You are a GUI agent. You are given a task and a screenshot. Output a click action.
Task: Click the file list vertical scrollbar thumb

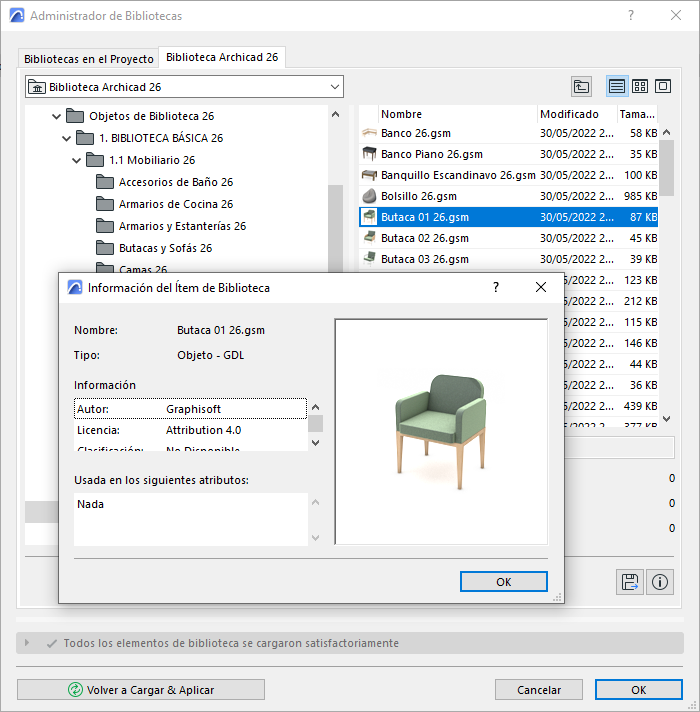click(666, 168)
